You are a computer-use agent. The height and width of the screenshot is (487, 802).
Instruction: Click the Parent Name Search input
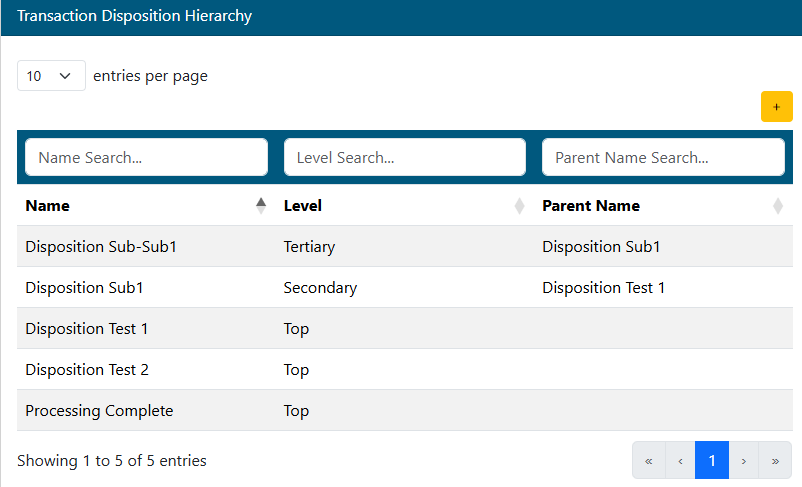point(663,157)
